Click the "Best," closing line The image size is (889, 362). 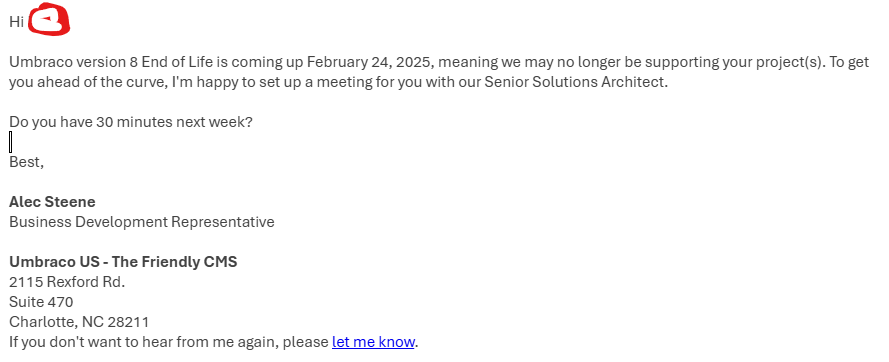coord(26,162)
